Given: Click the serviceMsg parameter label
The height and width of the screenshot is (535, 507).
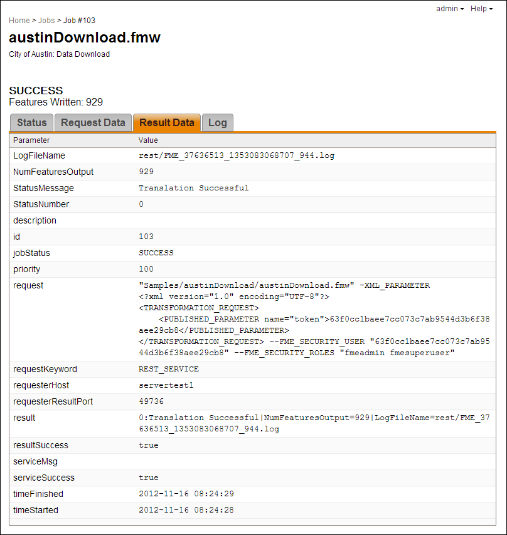Looking at the screenshot, I should click(x=35, y=462).
